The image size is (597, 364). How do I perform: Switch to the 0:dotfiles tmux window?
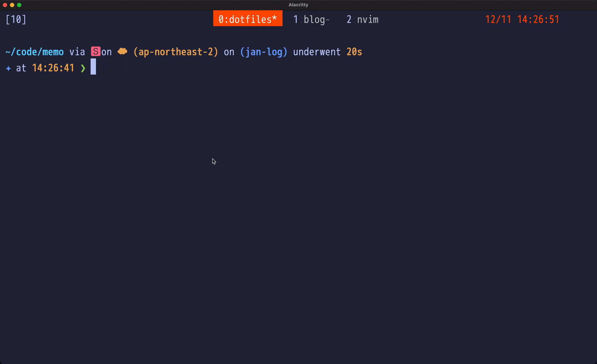248,19
